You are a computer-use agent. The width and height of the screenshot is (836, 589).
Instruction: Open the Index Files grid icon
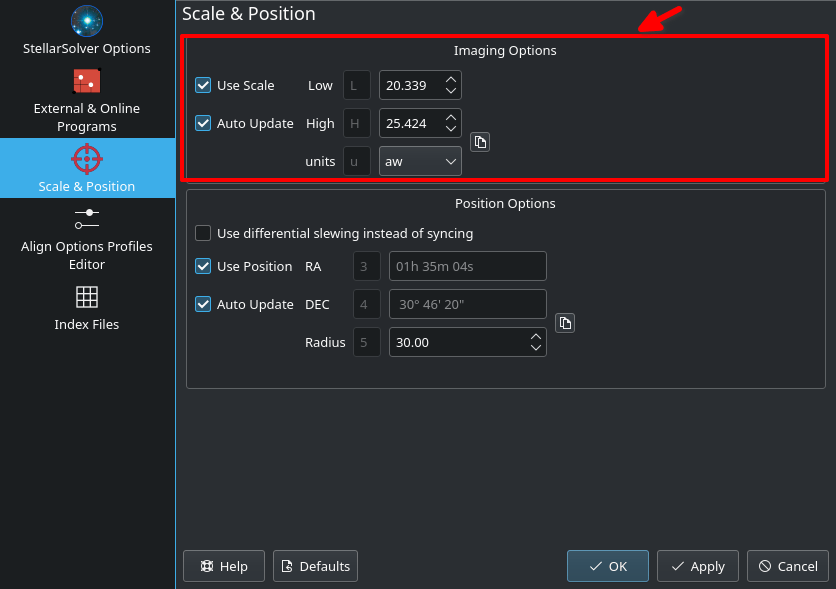click(87, 297)
